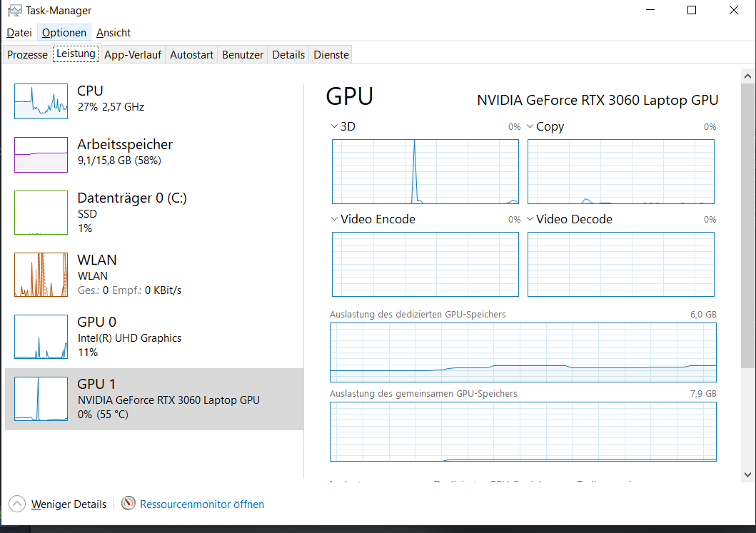Image resolution: width=756 pixels, height=533 pixels.
Task: Select the GPU 0 Intel UHD thumbnail
Action: pos(41,337)
